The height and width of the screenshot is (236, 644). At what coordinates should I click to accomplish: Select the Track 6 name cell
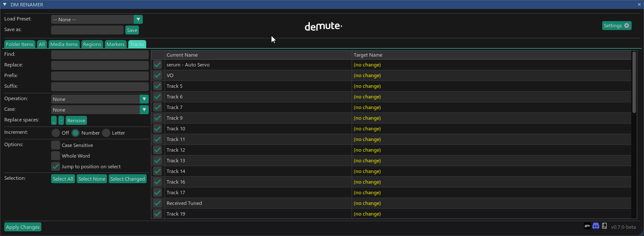tap(258, 97)
